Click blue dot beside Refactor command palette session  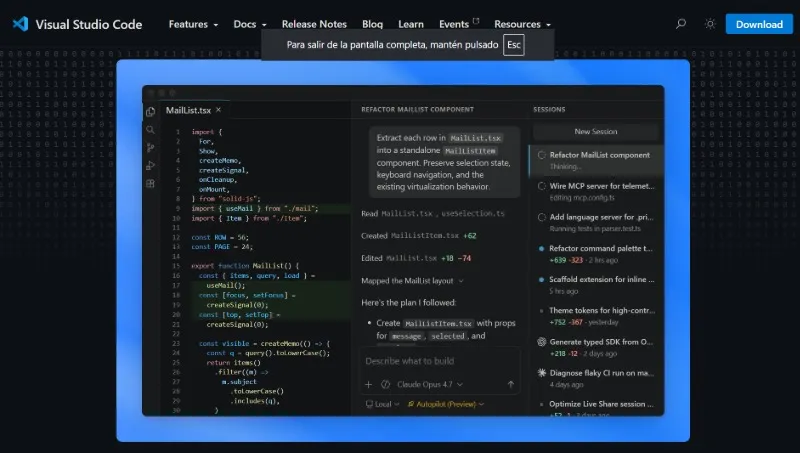(x=541, y=249)
